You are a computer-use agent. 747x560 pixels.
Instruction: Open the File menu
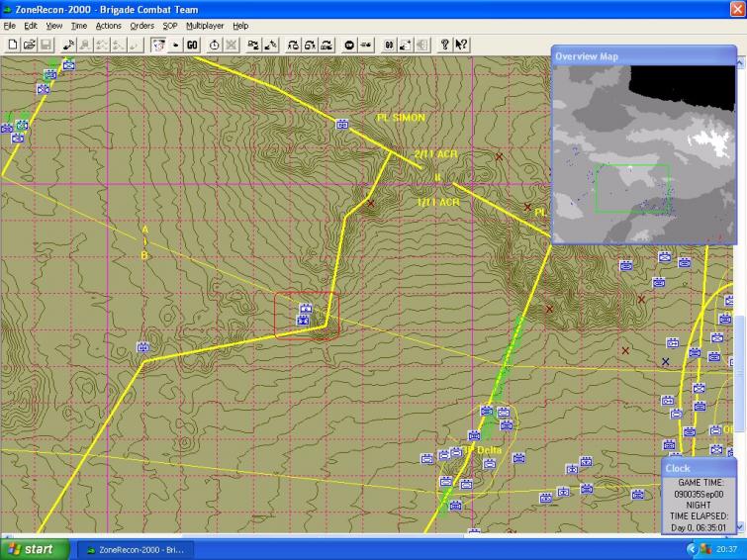(x=10, y=25)
